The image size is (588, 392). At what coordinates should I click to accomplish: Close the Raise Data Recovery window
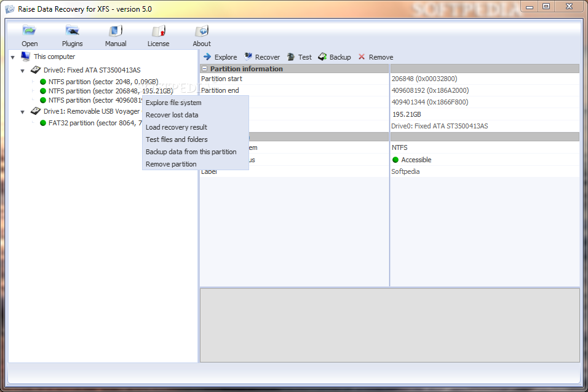tap(570, 6)
